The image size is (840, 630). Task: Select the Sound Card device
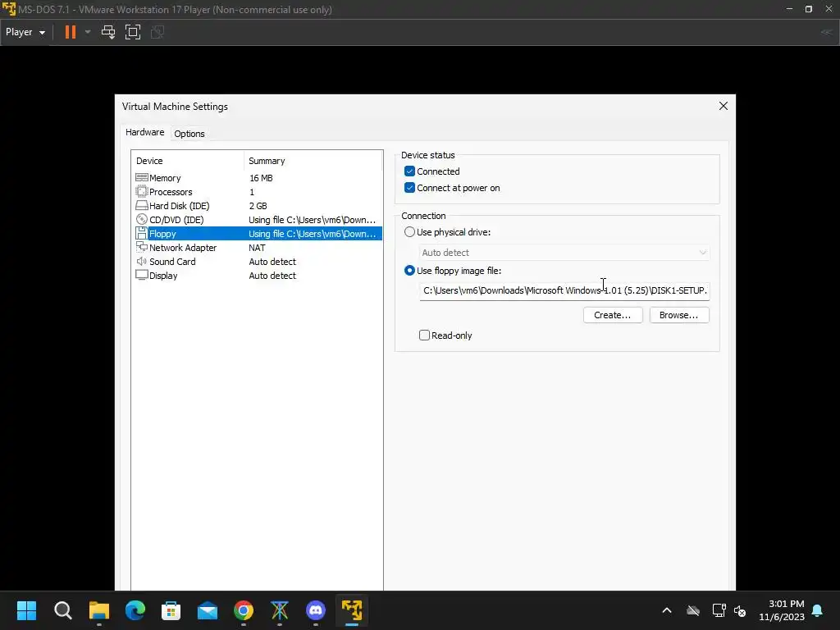[257, 262]
